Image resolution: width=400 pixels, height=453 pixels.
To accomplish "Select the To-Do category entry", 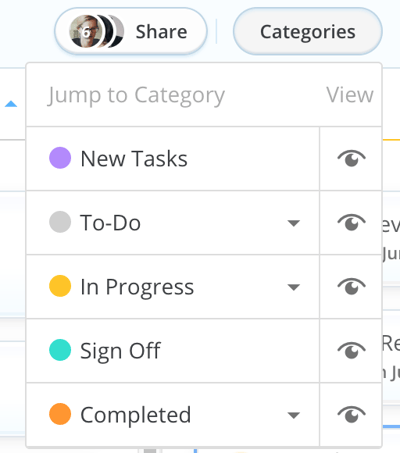I will (173, 222).
